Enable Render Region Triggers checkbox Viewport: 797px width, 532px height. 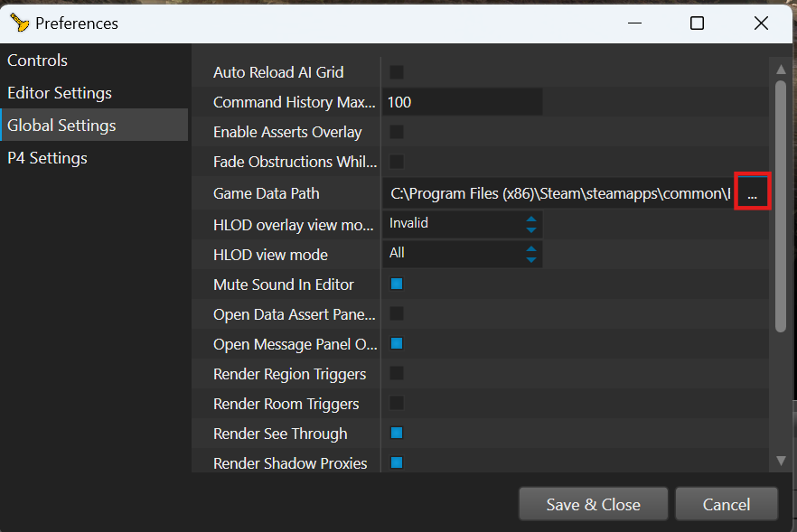[x=397, y=374]
